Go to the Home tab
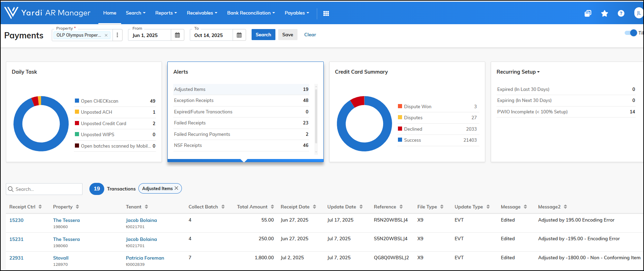The image size is (644, 271). pyautogui.click(x=110, y=13)
